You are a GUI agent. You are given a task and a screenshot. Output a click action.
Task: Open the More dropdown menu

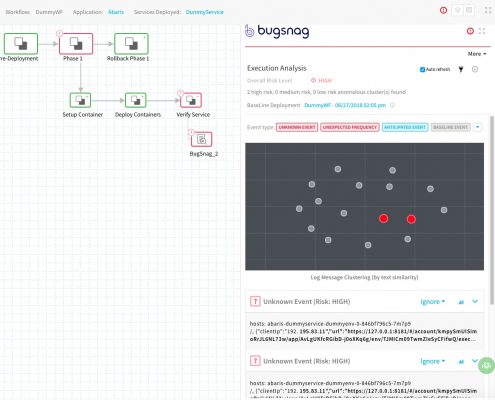[x=477, y=54]
